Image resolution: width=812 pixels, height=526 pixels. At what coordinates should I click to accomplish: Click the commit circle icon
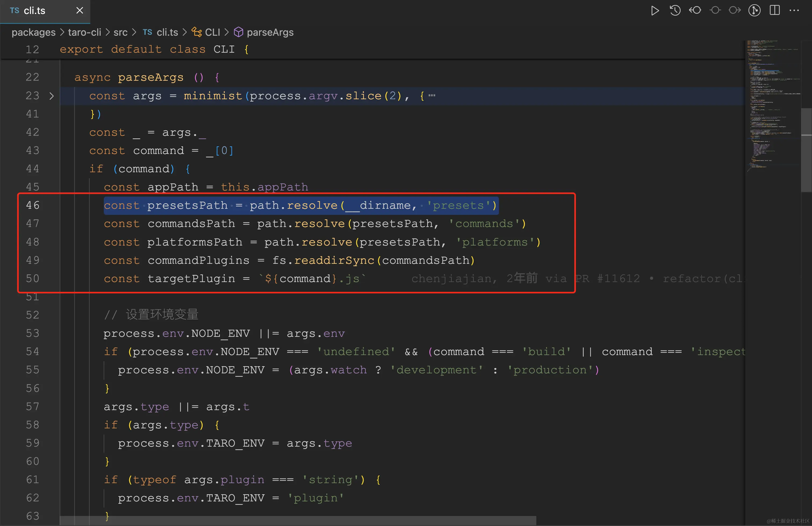(715, 10)
